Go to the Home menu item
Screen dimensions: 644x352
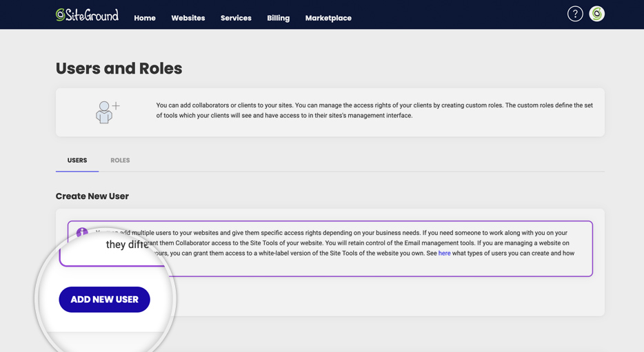click(145, 18)
